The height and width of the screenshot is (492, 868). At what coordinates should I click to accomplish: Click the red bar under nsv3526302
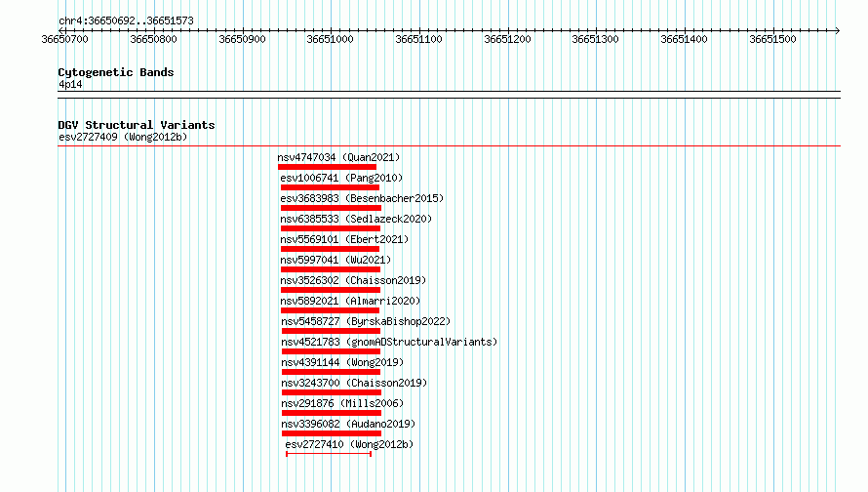pyautogui.click(x=331, y=290)
